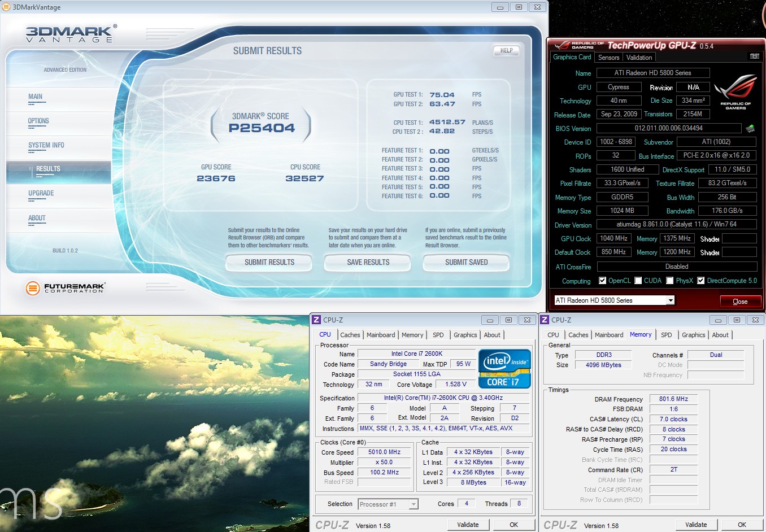Switch to the Validation tab in GPU-Z
The image size is (766, 532).
tap(639, 58)
